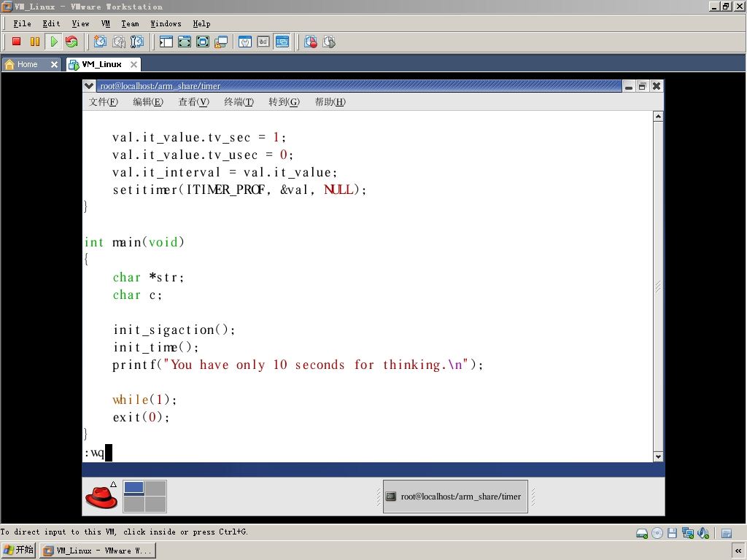Click the Revert to snapshot icon
The image size is (747, 560).
pyautogui.click(x=119, y=42)
